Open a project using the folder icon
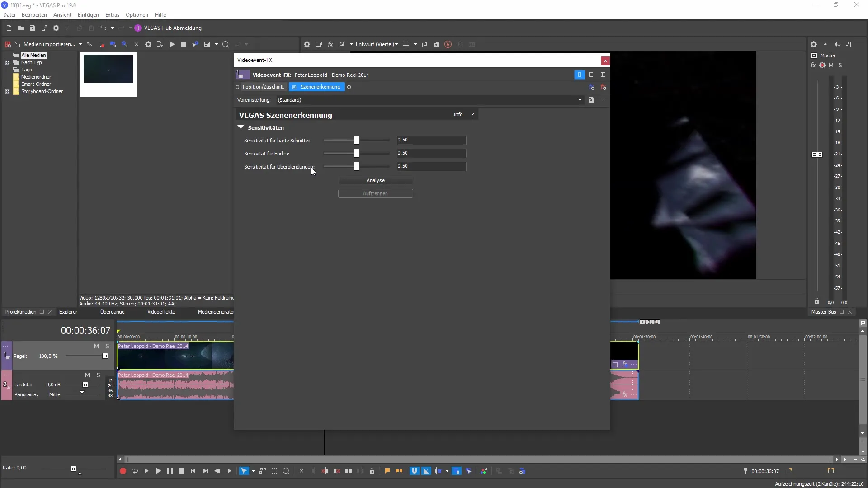 tap(21, 28)
